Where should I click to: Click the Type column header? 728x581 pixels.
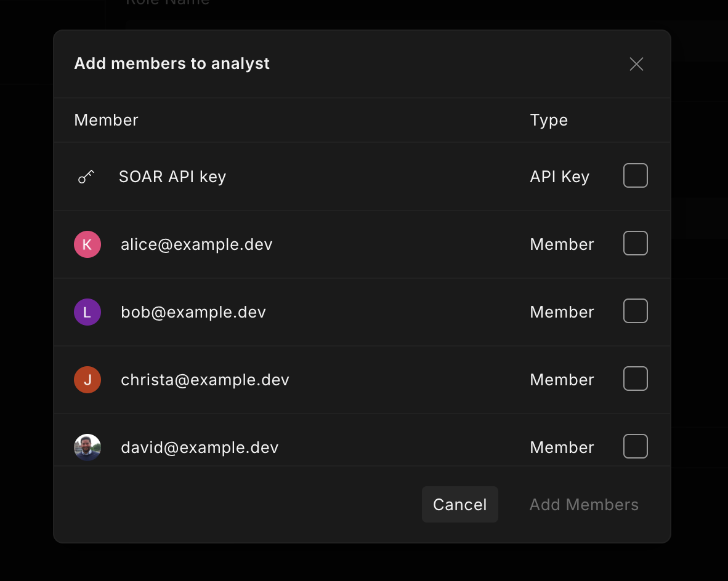point(548,120)
